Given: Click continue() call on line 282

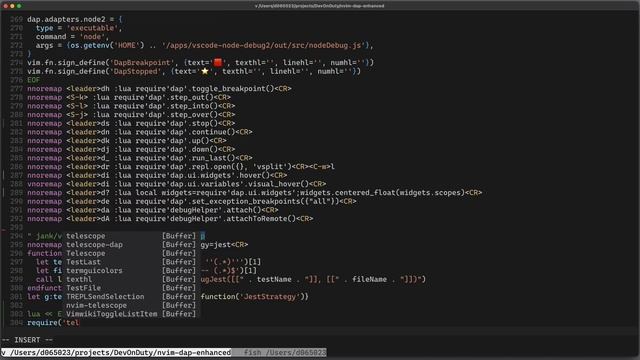Looking at the screenshot, I should (x=213, y=132).
